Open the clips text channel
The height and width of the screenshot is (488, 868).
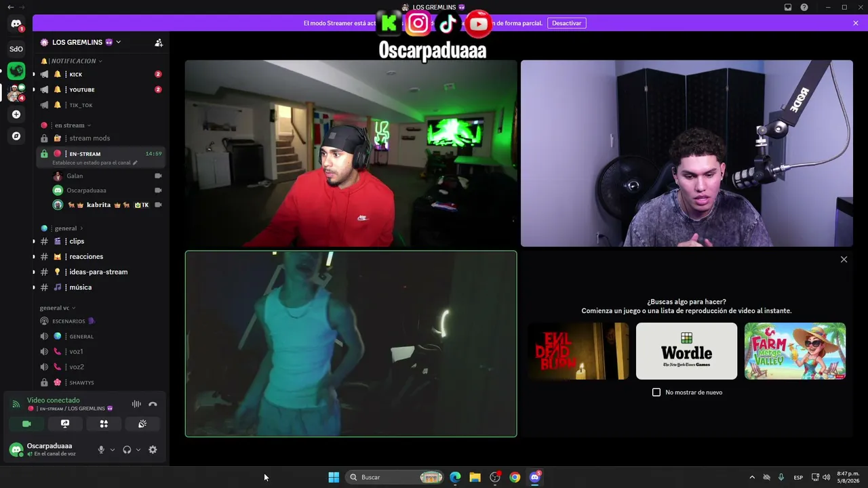click(x=101, y=241)
